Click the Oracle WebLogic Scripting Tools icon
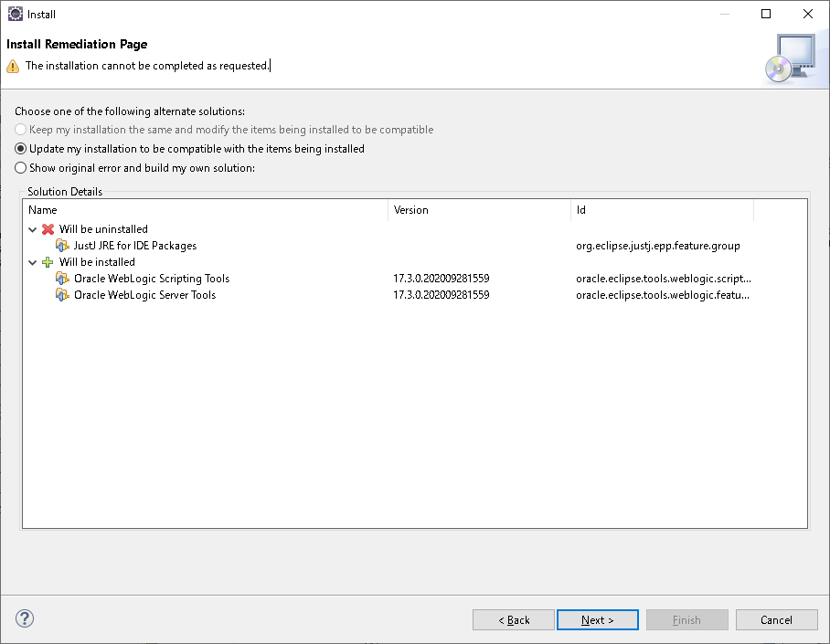 pyautogui.click(x=62, y=279)
